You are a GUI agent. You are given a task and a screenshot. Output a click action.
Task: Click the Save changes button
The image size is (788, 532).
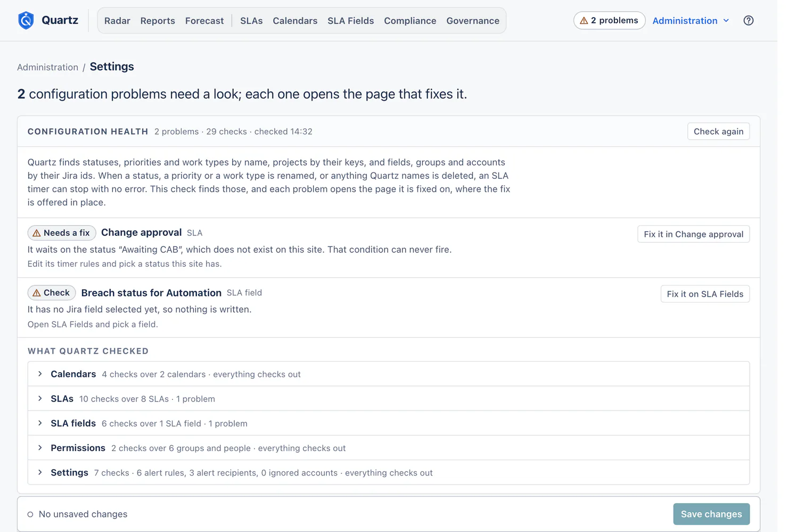click(x=711, y=514)
